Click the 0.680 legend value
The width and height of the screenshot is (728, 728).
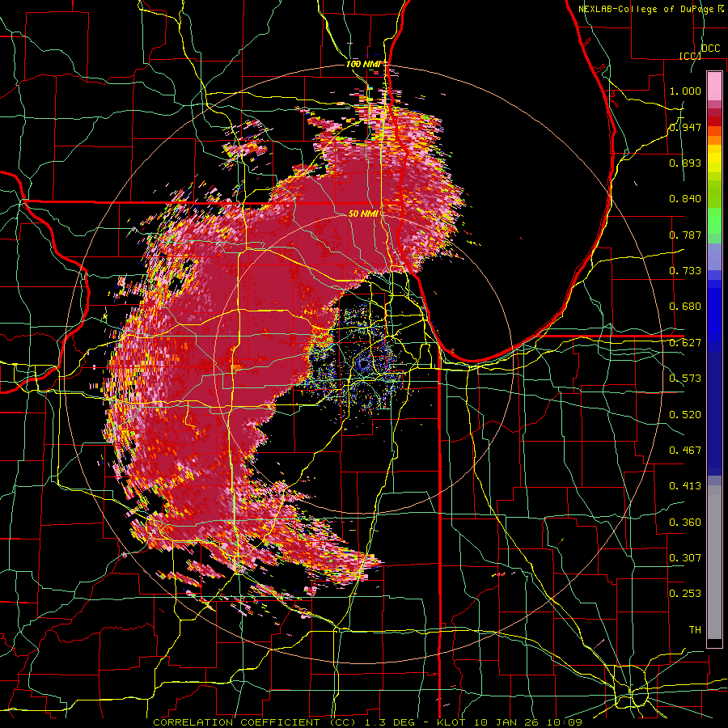click(x=685, y=307)
